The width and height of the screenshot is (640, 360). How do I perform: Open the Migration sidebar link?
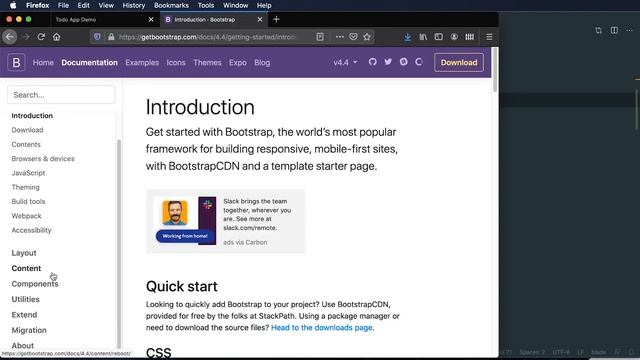pyautogui.click(x=29, y=330)
